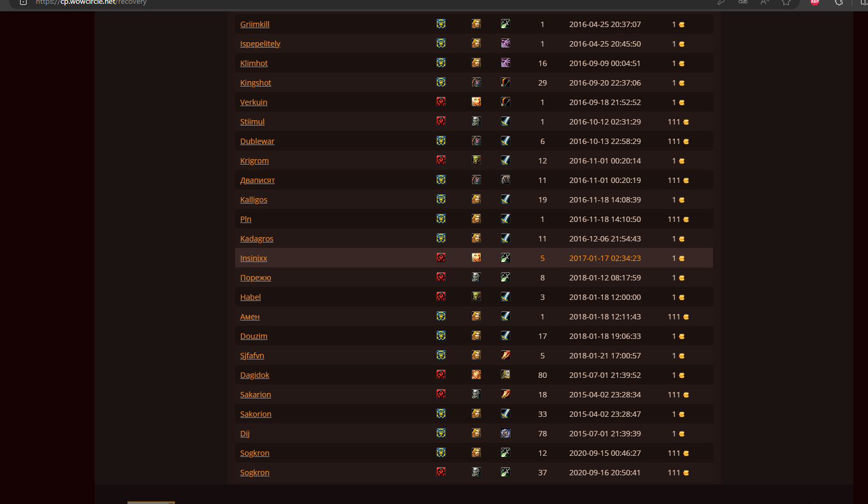Select the Orc race icon in Krigrom row
The width and height of the screenshot is (868, 504).
click(x=476, y=160)
